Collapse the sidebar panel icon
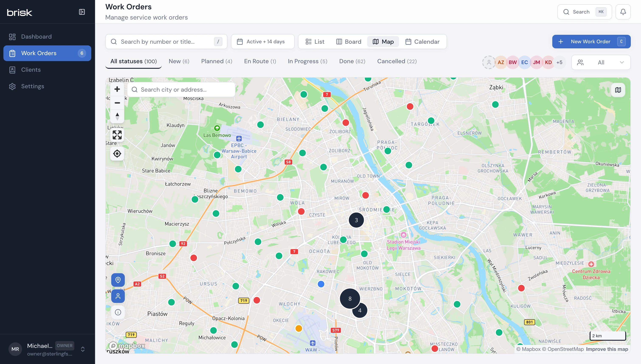The image size is (641, 364). pos(82,12)
